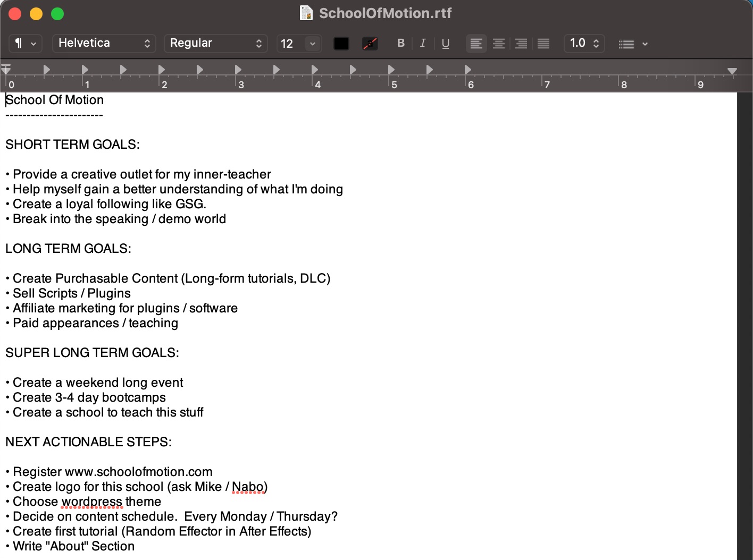Viewport: 753px width, 560px height.
Task: Open the list bullets and numbering dropdown
Action: coord(633,44)
